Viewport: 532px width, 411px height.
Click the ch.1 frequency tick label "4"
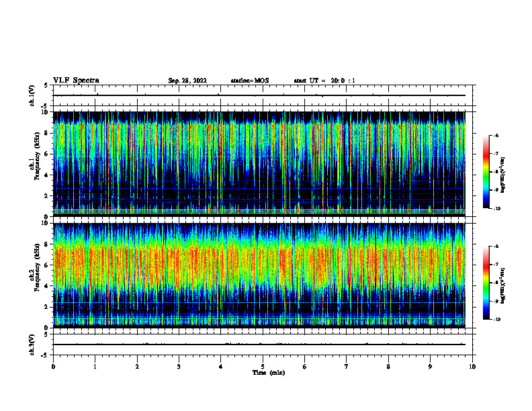click(47, 175)
